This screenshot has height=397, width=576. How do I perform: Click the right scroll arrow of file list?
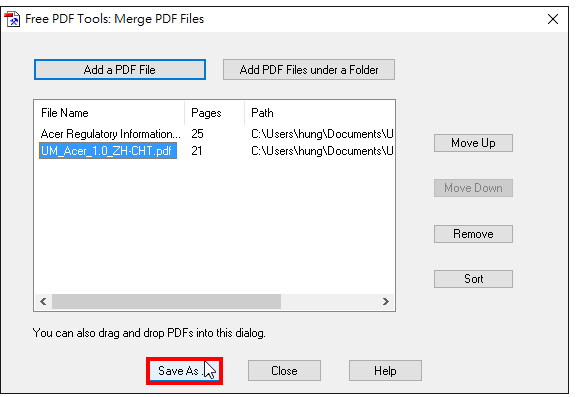tap(385, 302)
